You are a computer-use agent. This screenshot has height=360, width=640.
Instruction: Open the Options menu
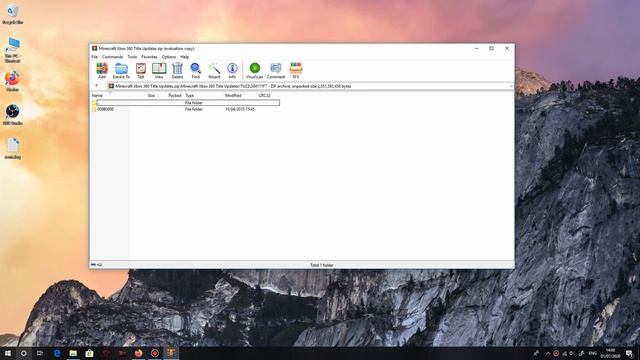169,57
